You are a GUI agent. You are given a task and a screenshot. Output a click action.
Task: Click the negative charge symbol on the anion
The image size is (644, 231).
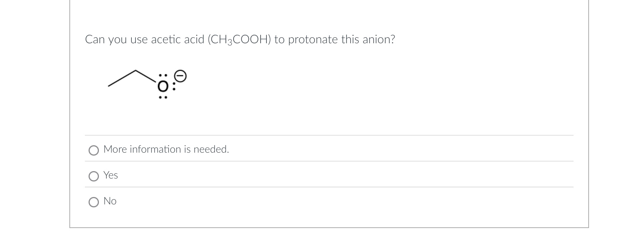point(180,75)
